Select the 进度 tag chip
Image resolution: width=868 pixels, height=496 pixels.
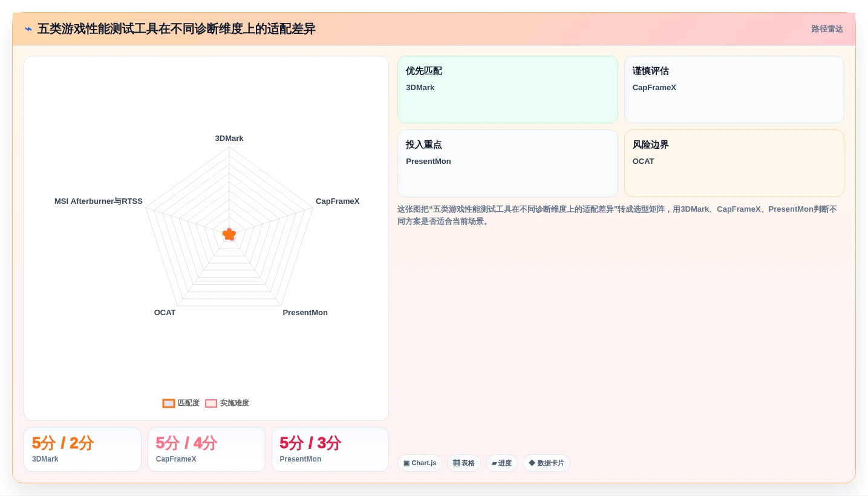point(501,463)
